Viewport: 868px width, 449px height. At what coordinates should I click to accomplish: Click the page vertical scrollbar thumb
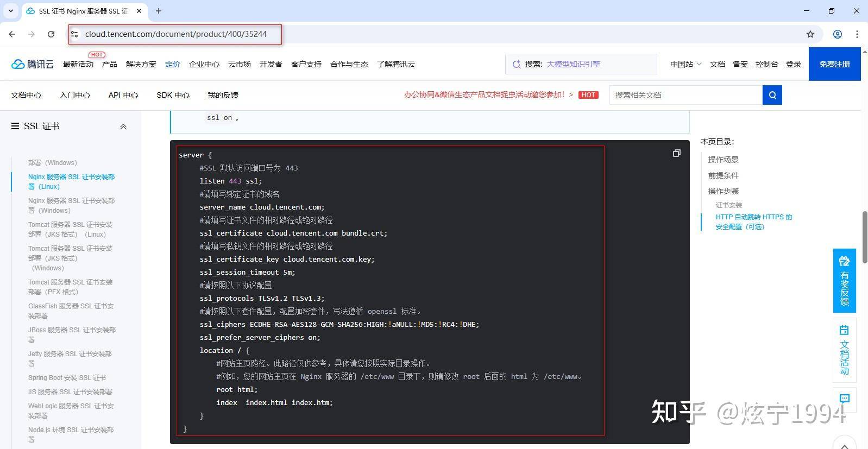(864, 238)
